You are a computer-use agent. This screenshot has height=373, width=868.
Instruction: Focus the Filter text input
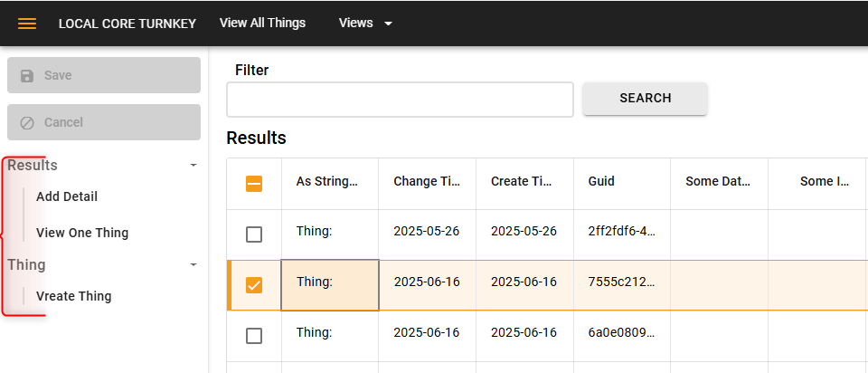(400, 100)
